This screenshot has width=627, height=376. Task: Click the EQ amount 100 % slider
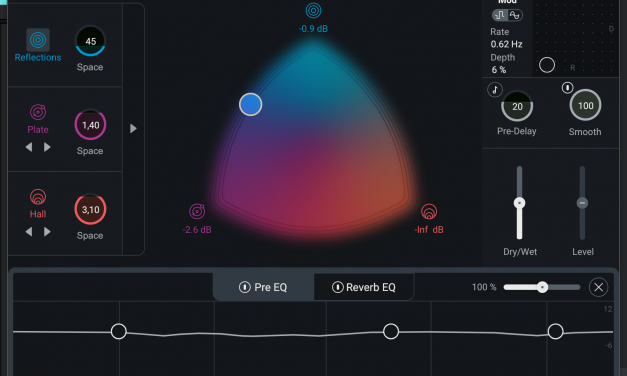(x=542, y=287)
